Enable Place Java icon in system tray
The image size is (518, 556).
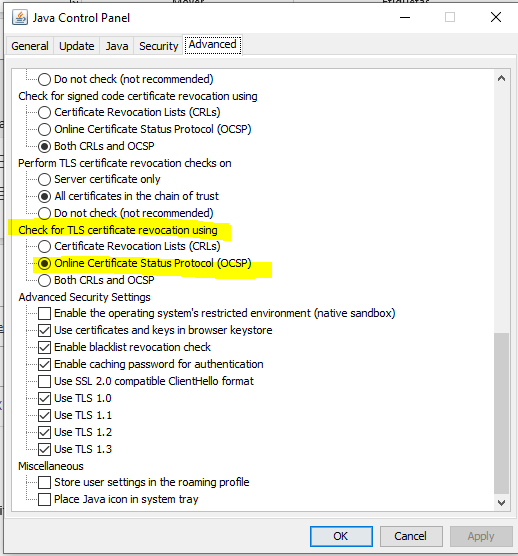coord(44,499)
